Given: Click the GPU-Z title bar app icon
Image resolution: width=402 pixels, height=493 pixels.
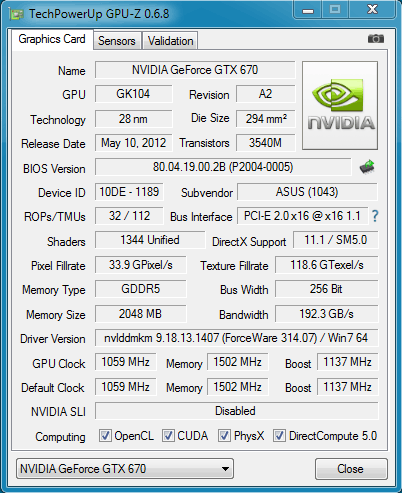Looking at the screenshot, I should 16,14.
